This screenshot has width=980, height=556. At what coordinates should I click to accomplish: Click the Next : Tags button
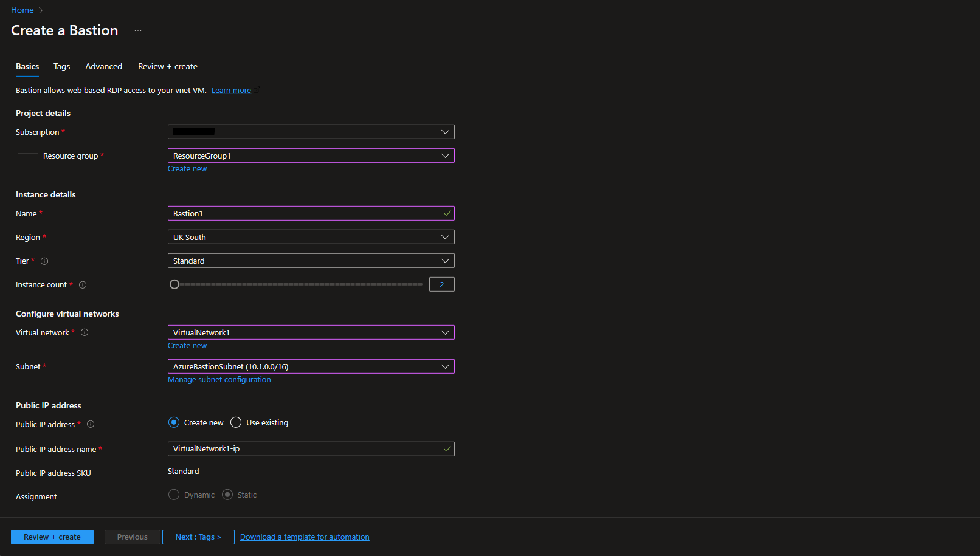(198, 537)
